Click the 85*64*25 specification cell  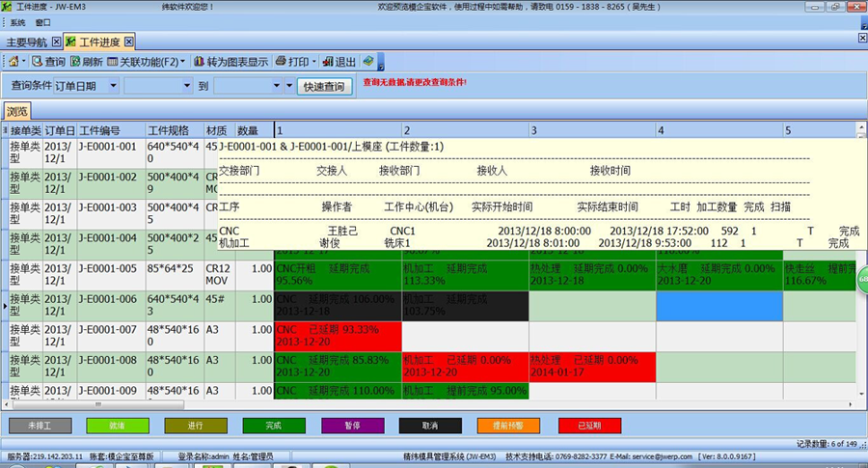tap(175, 275)
